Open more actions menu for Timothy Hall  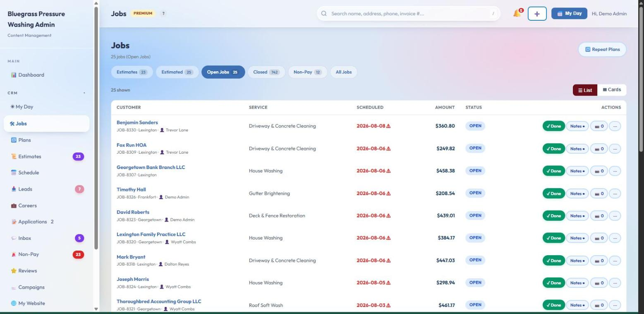pos(615,193)
